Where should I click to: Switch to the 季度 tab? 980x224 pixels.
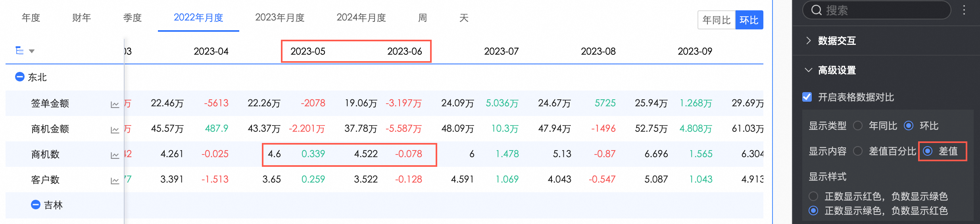[132, 18]
